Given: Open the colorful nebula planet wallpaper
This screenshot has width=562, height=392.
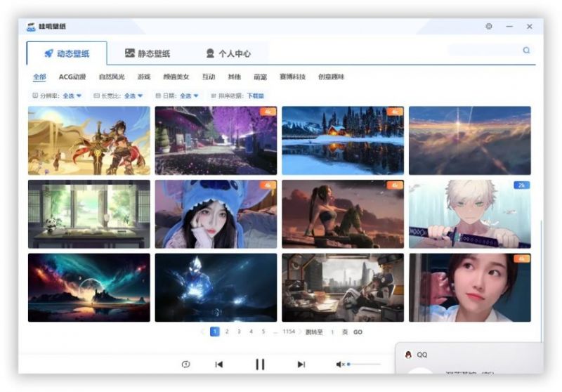Looking at the screenshot, I should 89,287.
